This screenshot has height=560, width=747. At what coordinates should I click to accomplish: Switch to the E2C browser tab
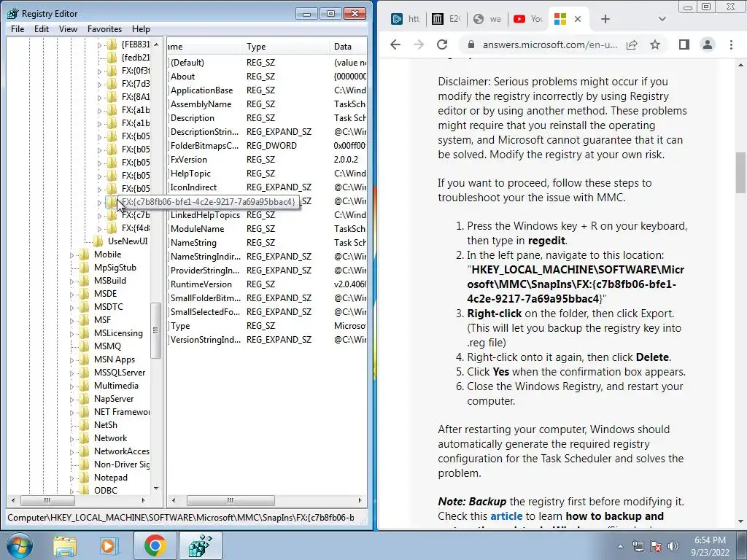446,19
